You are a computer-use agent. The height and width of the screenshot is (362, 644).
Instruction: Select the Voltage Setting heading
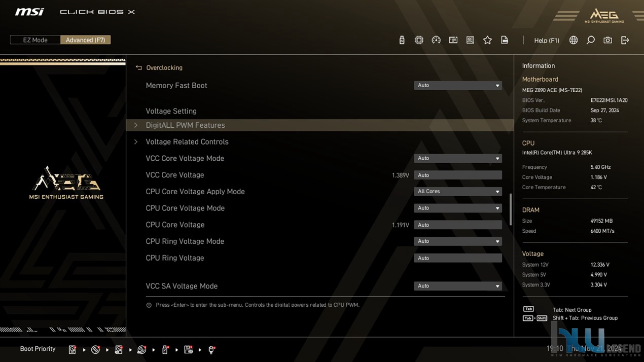171,111
